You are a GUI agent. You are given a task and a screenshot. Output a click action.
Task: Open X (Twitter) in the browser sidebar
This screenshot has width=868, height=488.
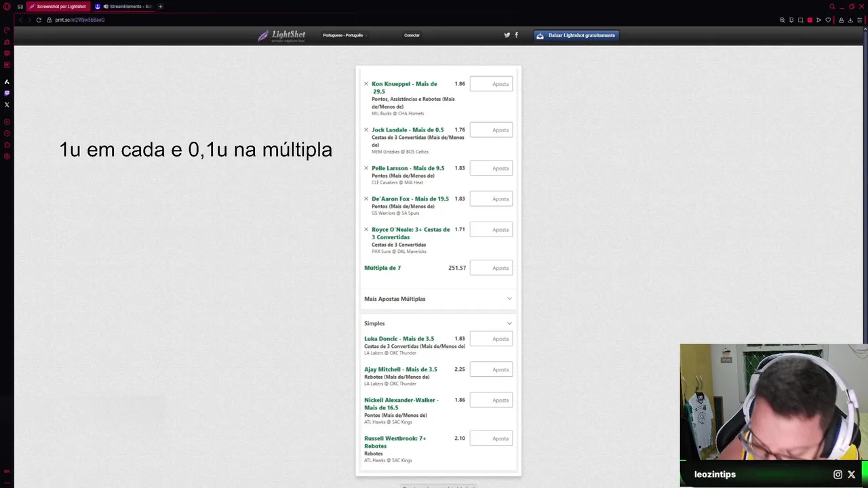click(x=7, y=104)
